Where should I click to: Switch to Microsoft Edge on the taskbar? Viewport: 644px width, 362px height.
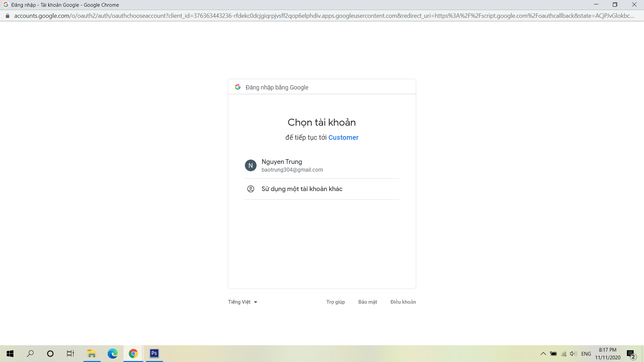click(112, 354)
